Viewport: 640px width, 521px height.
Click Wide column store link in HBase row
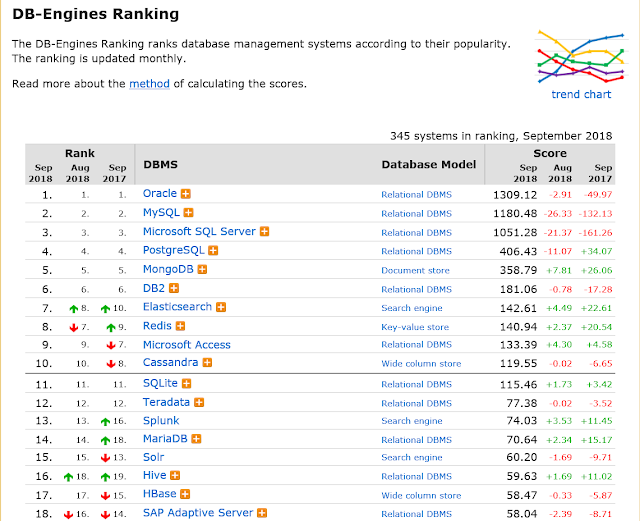coord(421,496)
